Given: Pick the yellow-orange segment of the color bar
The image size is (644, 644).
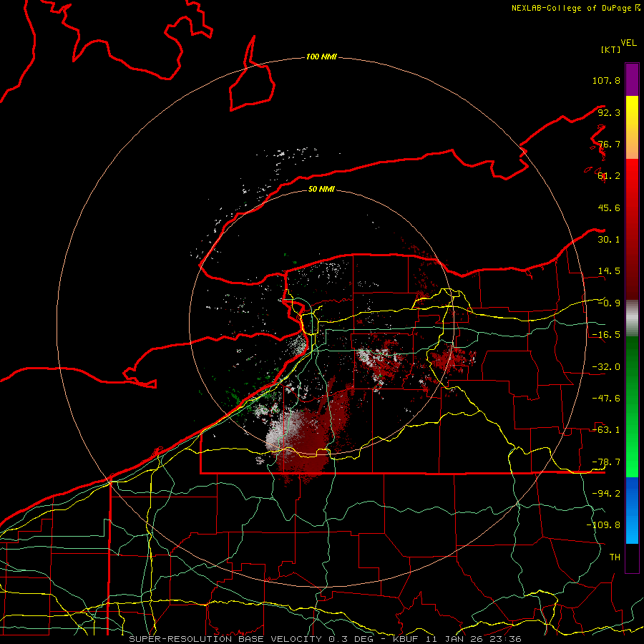Looking at the screenshot, I should [x=632, y=127].
